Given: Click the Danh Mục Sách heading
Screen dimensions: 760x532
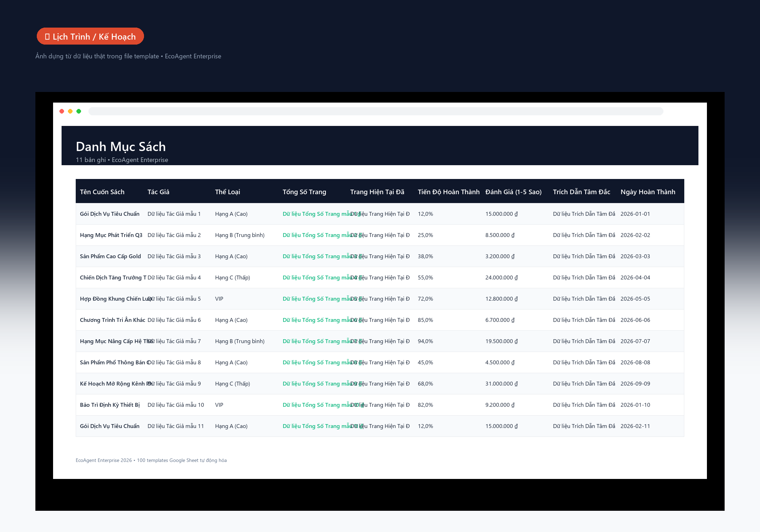Looking at the screenshot, I should click(121, 146).
